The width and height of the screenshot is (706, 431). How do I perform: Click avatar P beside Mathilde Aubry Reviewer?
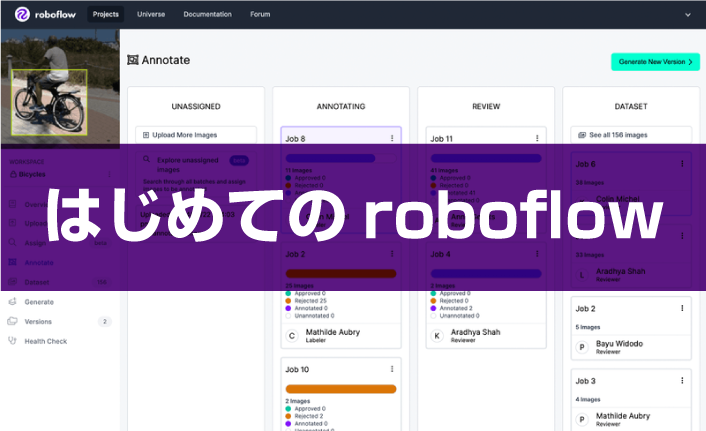582,420
